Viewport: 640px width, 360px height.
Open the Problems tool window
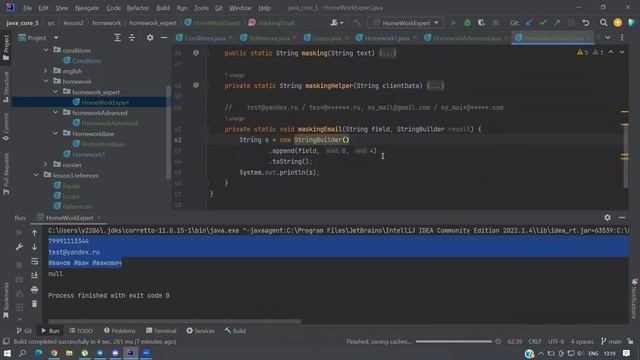click(120, 331)
